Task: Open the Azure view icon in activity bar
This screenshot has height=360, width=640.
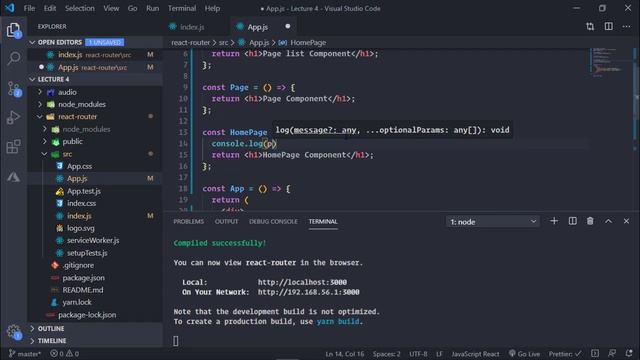Action: [13, 177]
